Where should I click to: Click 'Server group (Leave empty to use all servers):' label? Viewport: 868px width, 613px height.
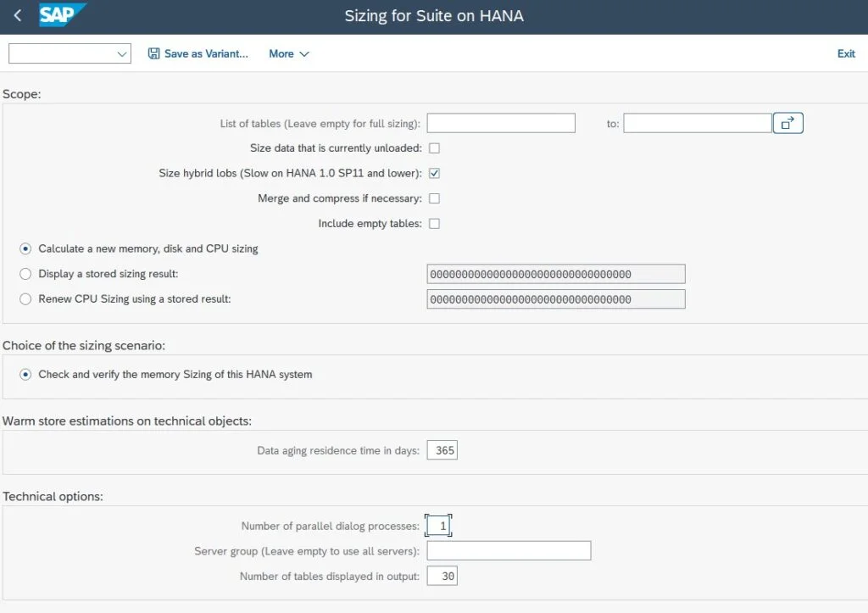pyautogui.click(x=307, y=551)
